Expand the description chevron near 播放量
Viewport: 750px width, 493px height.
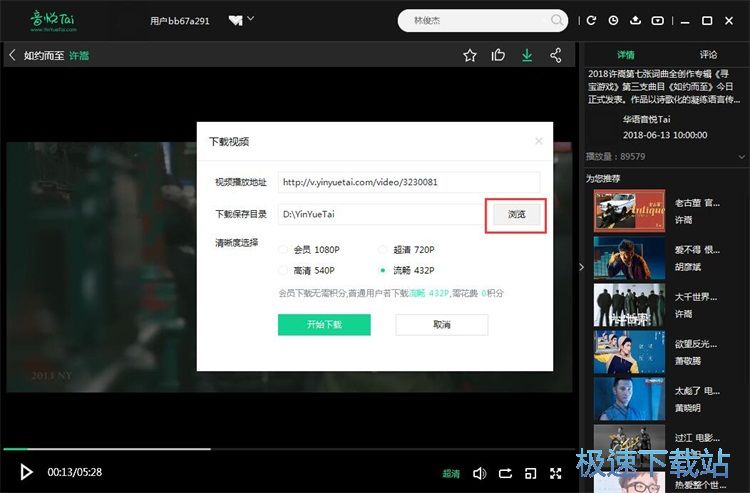(x=741, y=157)
